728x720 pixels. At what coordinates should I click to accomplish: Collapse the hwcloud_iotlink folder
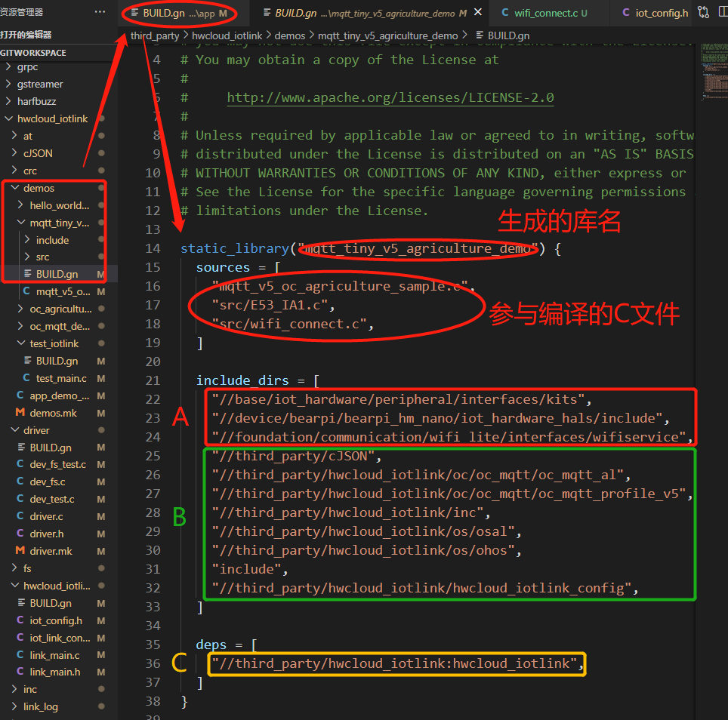[58, 118]
